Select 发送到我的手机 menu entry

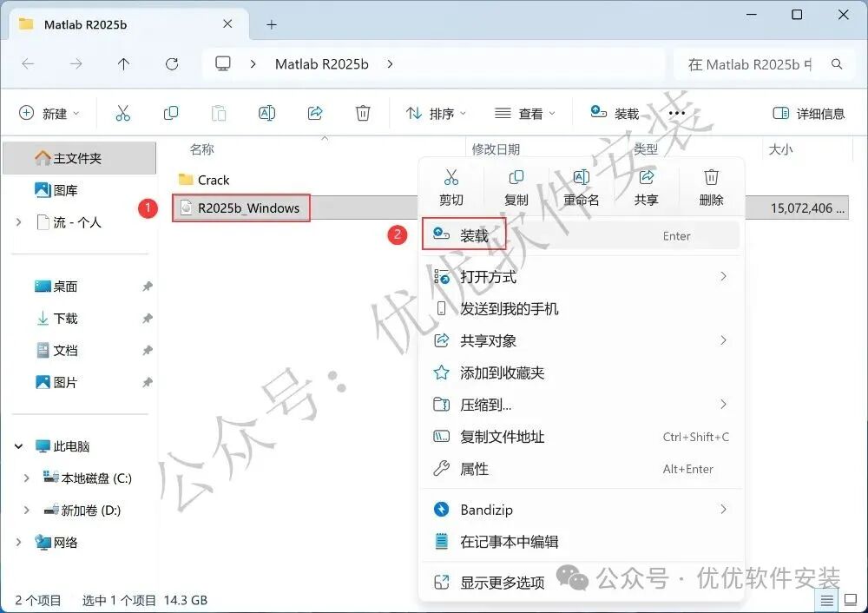point(581,308)
